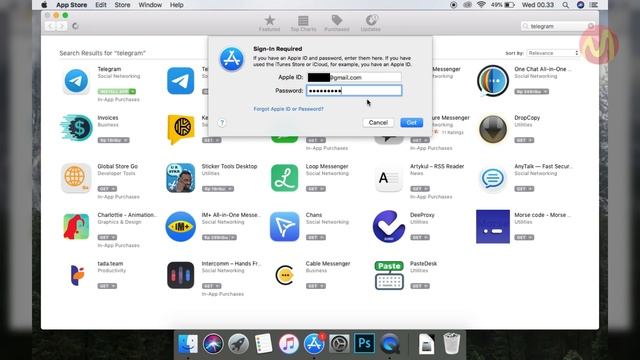The image size is (640, 360).
Task: Go to Top Charts
Action: tap(303, 23)
